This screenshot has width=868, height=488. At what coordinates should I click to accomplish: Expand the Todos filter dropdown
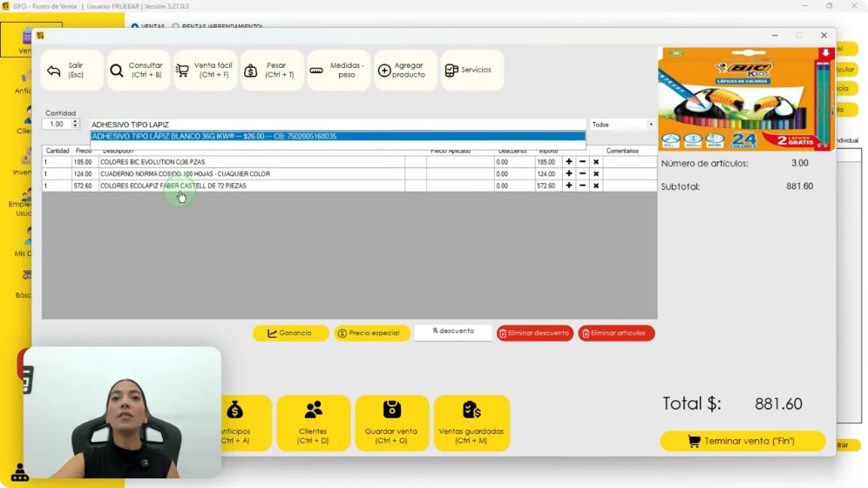pos(651,125)
